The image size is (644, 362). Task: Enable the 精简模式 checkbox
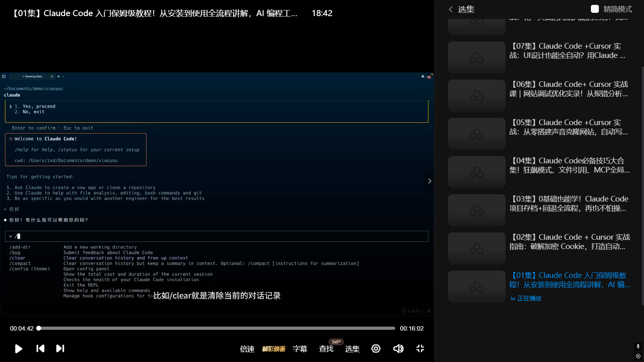coord(595,9)
